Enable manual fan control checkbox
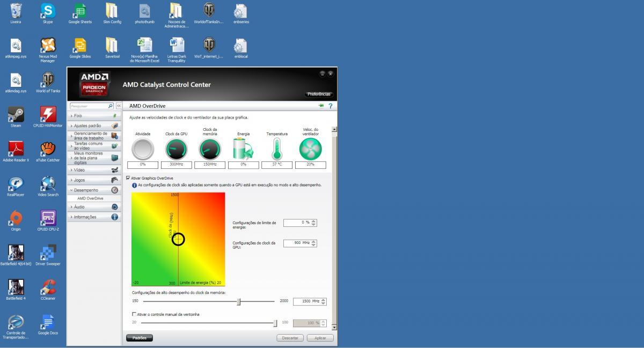Screen dimensions: 644x348 pos(134,314)
